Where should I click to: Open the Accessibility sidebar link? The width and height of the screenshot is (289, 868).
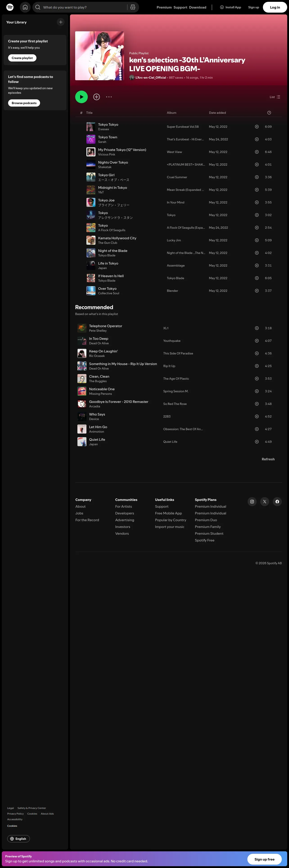pyautogui.click(x=15, y=820)
